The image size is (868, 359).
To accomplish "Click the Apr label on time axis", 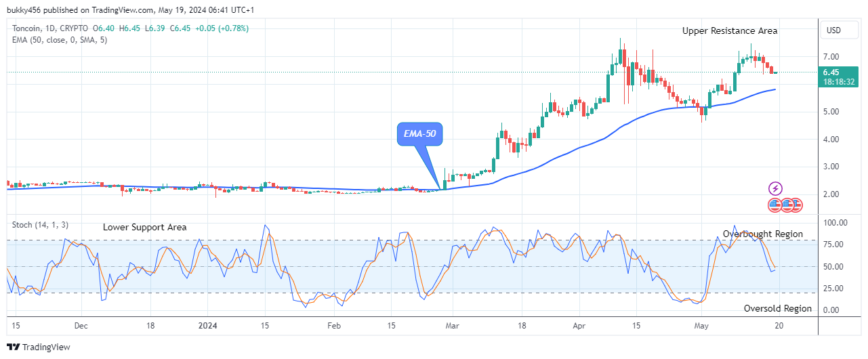I will coord(581,325).
